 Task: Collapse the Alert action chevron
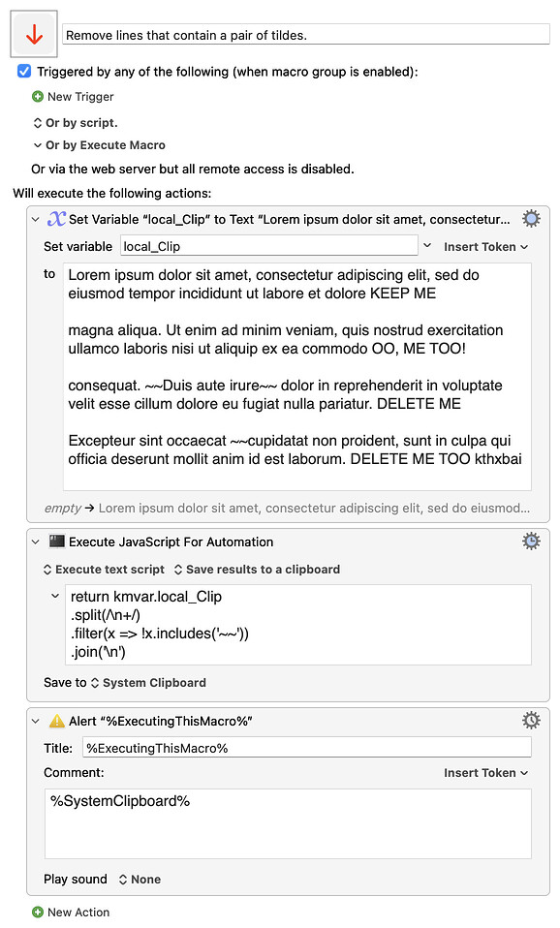(x=36, y=722)
